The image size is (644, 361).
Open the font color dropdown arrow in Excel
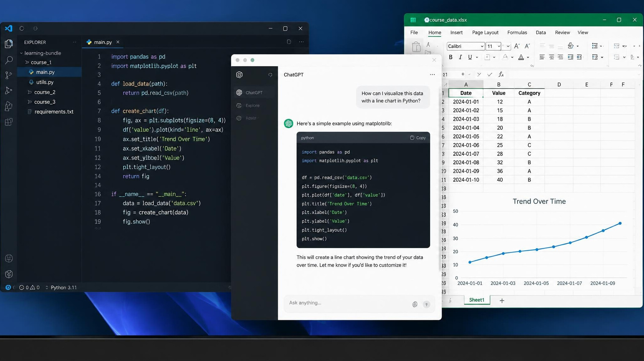click(x=528, y=57)
